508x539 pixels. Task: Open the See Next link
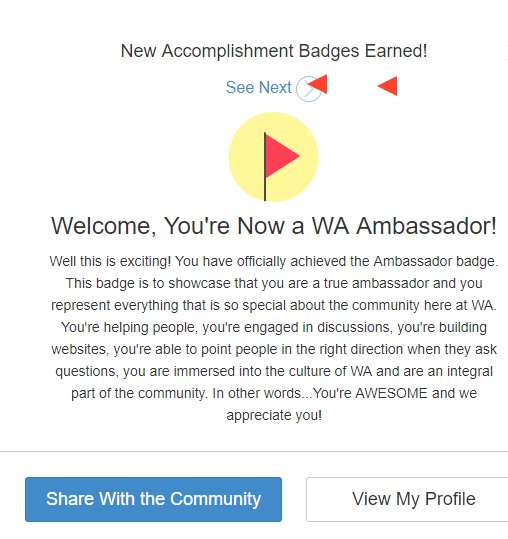[x=258, y=87]
